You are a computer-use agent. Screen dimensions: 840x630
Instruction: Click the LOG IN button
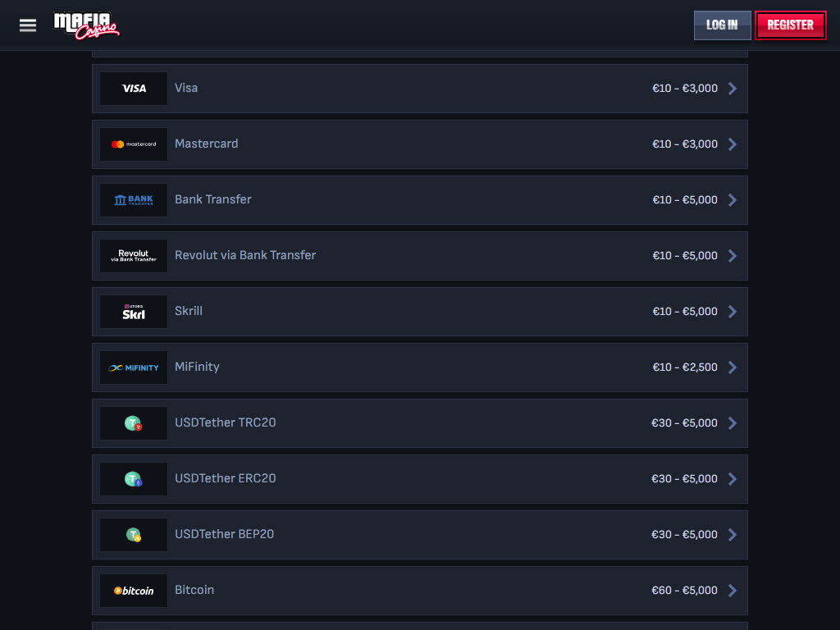point(722,25)
